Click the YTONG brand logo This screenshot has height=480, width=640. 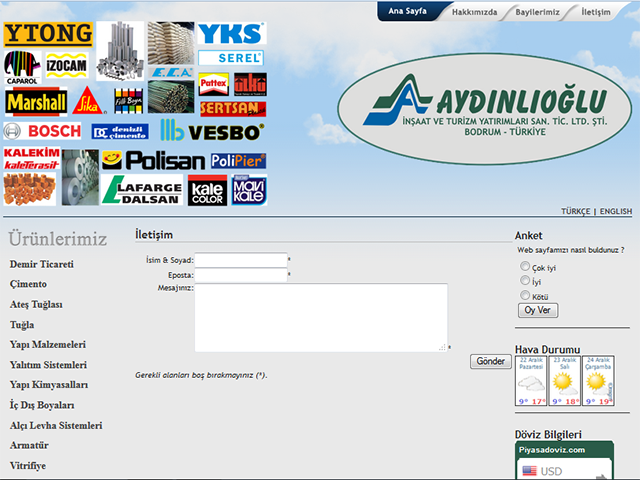[x=48, y=34]
